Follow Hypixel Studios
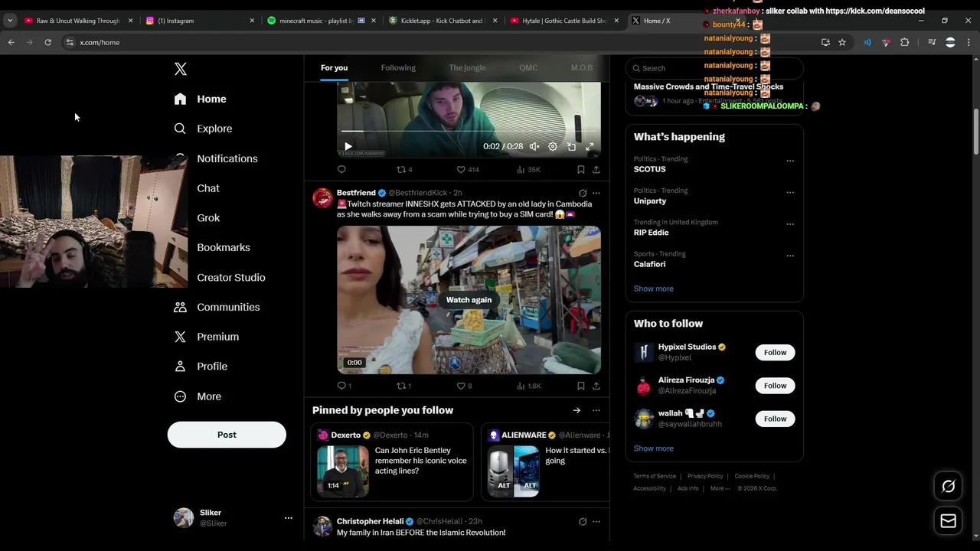 pos(775,352)
